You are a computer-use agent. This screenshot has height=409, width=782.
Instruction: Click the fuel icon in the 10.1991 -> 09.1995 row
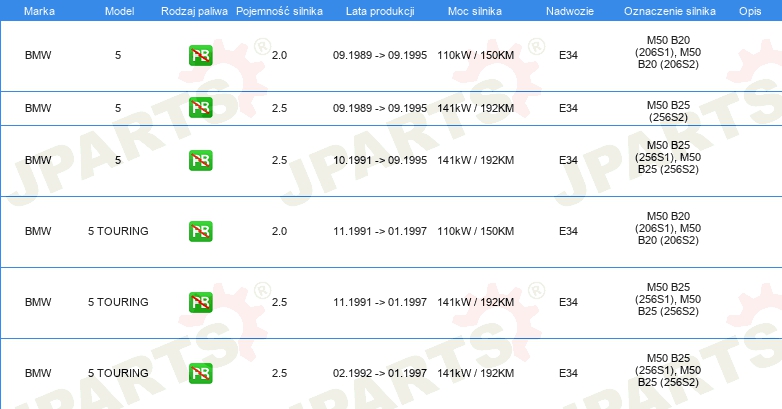point(200,160)
